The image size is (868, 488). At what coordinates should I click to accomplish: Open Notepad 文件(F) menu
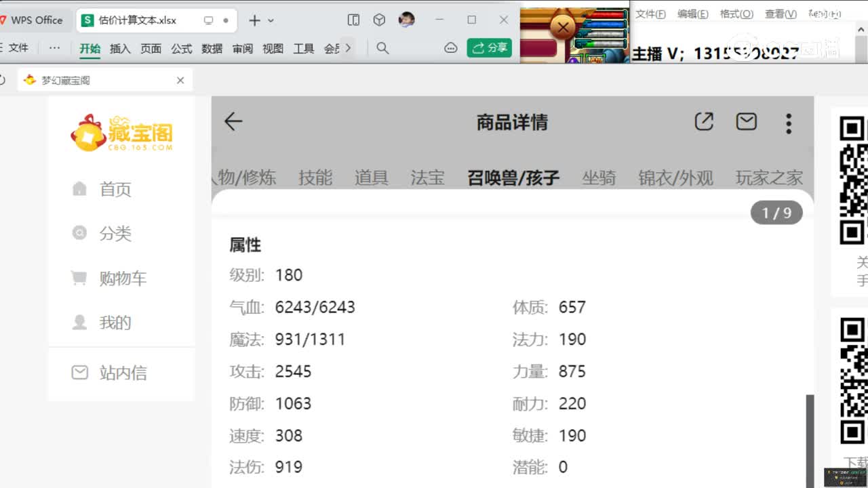tap(650, 14)
